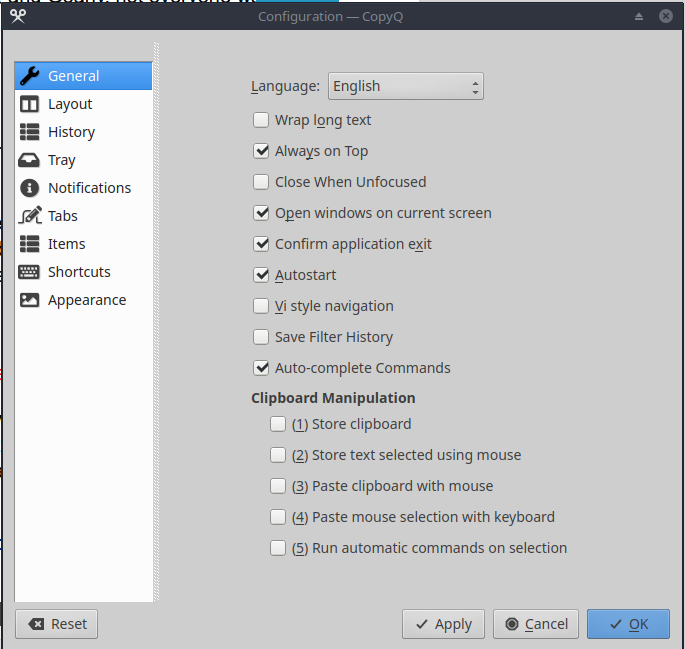Viewport: 685px width, 649px height.
Task: Select the Appearance picture icon
Action: click(x=30, y=300)
